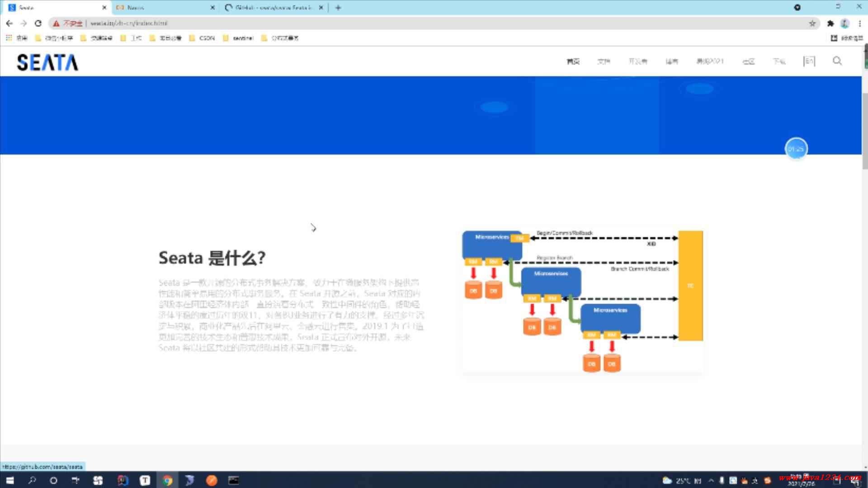
Task: Switch site language with the En toggle
Action: (x=809, y=61)
